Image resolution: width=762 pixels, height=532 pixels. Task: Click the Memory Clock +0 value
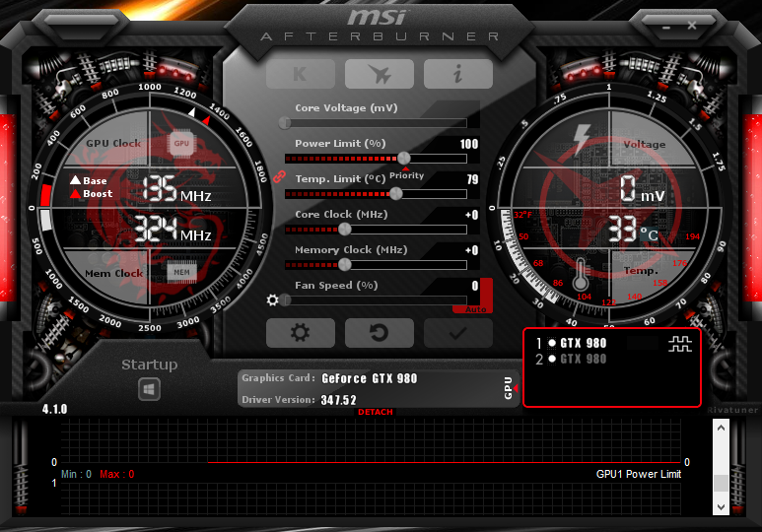tap(471, 250)
